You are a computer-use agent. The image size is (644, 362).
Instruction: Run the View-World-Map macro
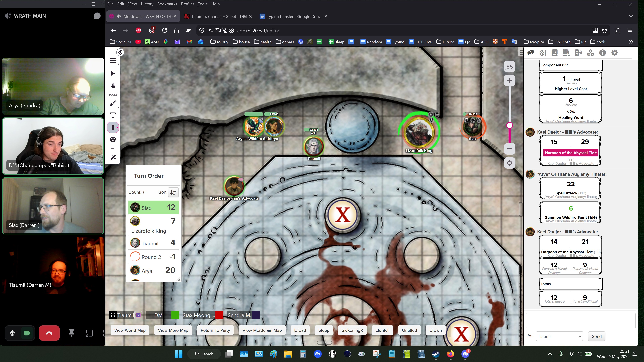click(130, 330)
